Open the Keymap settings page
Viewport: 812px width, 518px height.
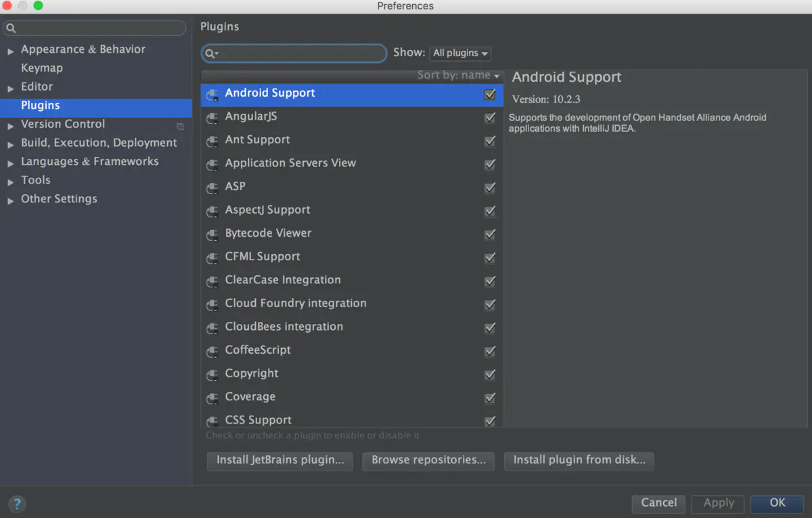point(42,68)
